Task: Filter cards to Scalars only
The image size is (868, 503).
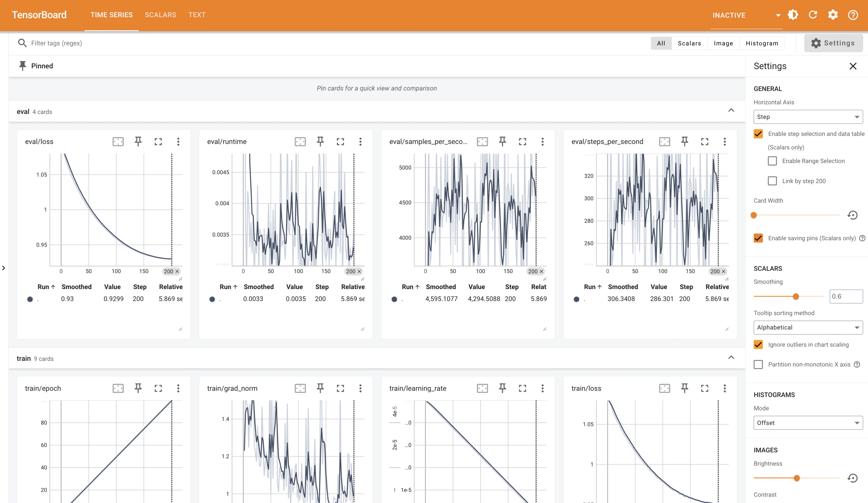Action: pos(689,43)
